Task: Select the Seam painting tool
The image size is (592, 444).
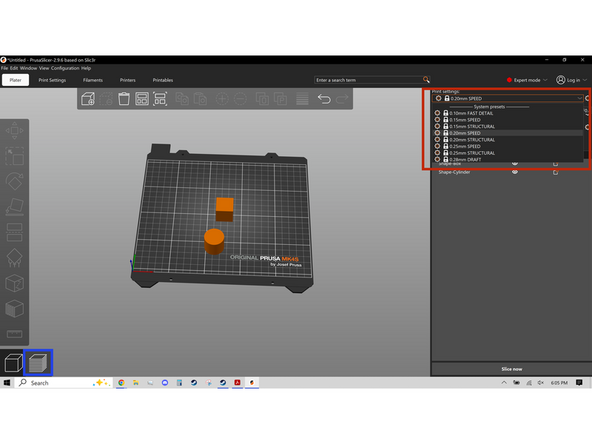Action: pyautogui.click(x=14, y=283)
